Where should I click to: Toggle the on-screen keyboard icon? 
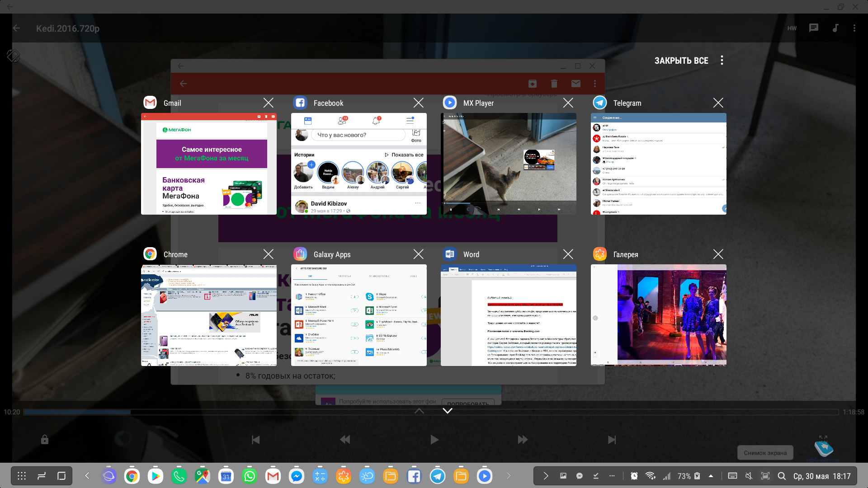[732, 476]
